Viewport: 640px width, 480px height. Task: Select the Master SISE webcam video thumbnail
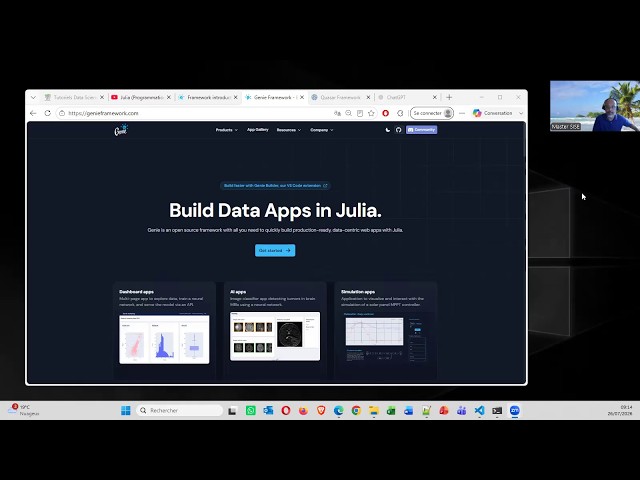[x=595, y=106]
